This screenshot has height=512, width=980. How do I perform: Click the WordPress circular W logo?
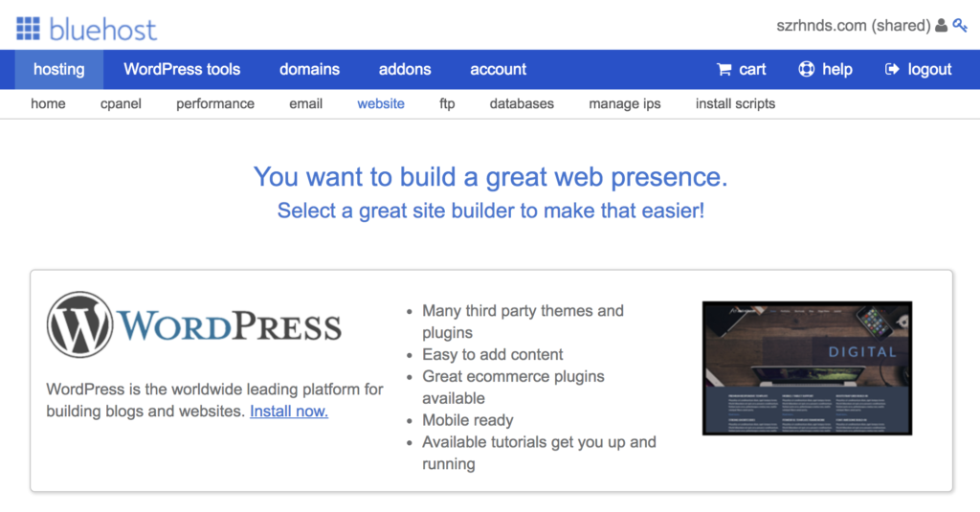point(80,324)
